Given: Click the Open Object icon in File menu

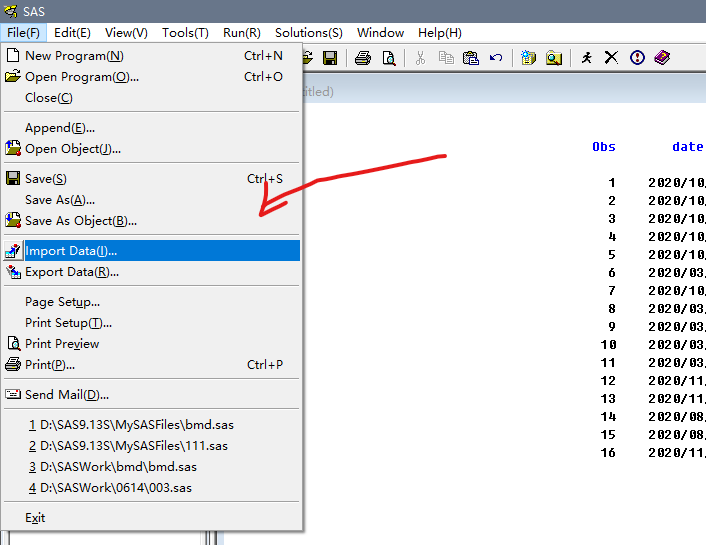Looking at the screenshot, I should click(13, 148).
